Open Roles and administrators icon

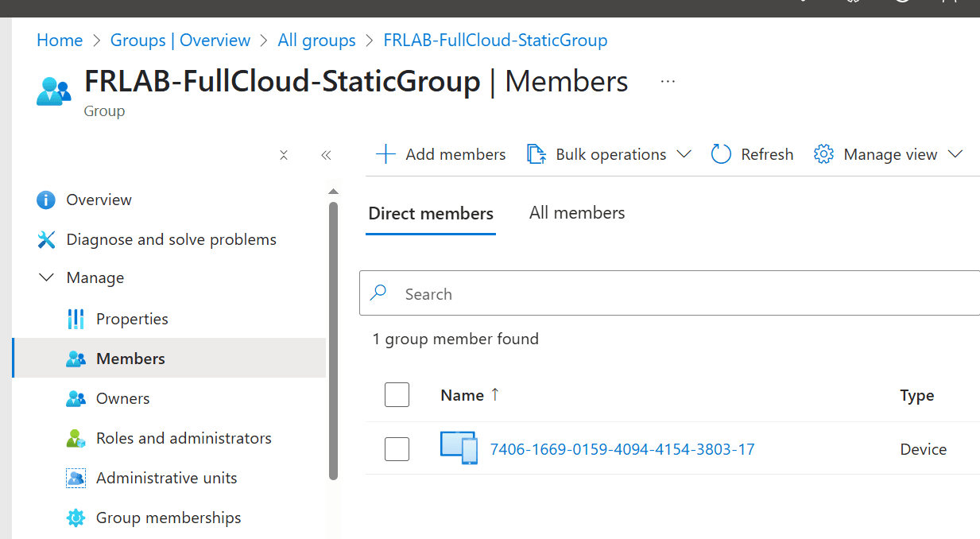coord(76,438)
